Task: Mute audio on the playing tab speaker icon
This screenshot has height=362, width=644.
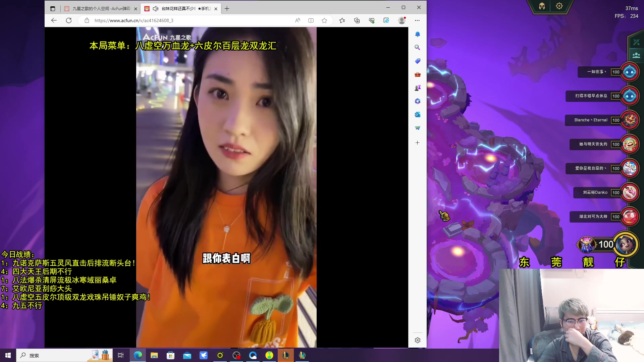Action: pyautogui.click(x=155, y=9)
